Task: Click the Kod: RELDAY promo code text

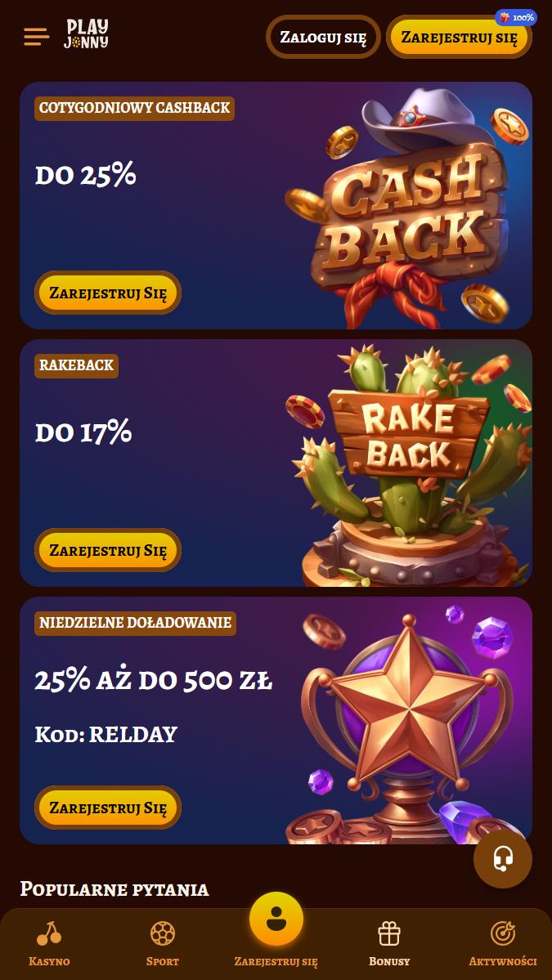Action: pos(105,734)
